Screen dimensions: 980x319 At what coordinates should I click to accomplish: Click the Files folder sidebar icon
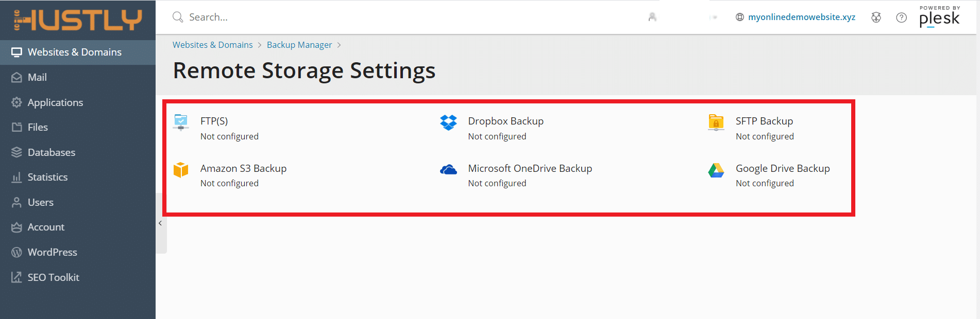pyautogui.click(x=17, y=127)
